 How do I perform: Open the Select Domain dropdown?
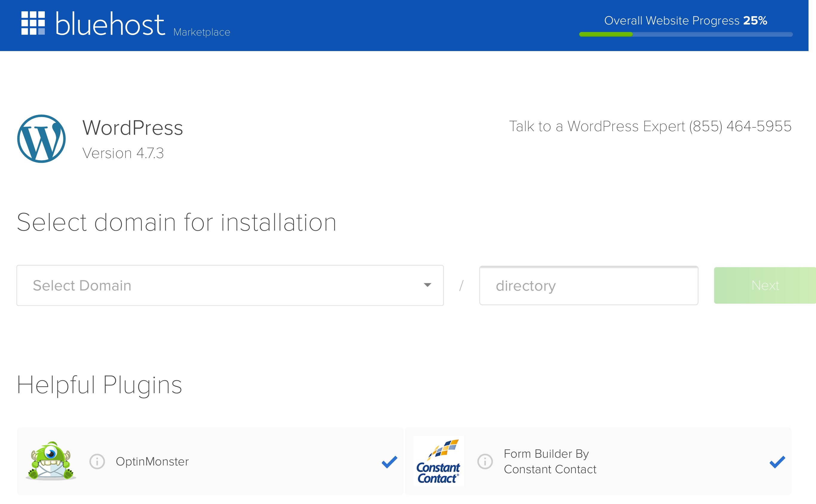[x=230, y=285]
